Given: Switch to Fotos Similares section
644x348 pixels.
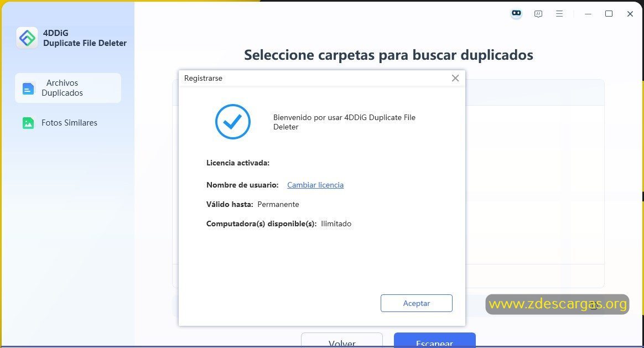Looking at the screenshot, I should [67, 123].
